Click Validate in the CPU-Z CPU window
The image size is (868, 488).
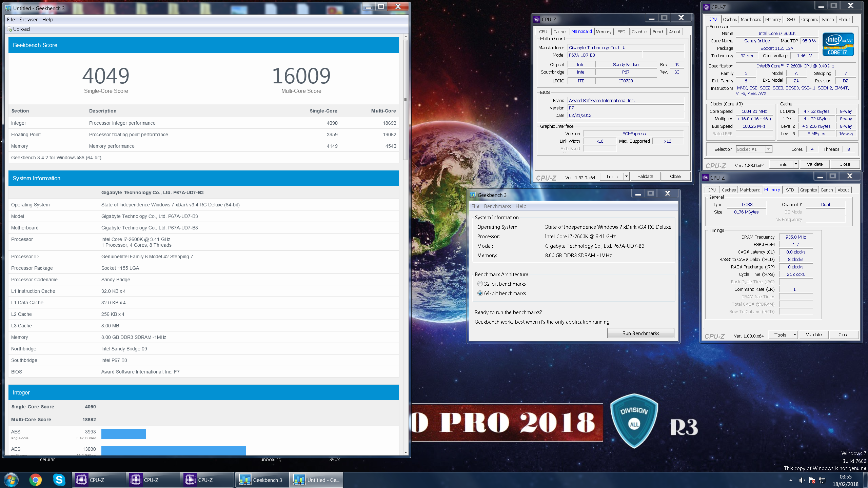click(814, 164)
